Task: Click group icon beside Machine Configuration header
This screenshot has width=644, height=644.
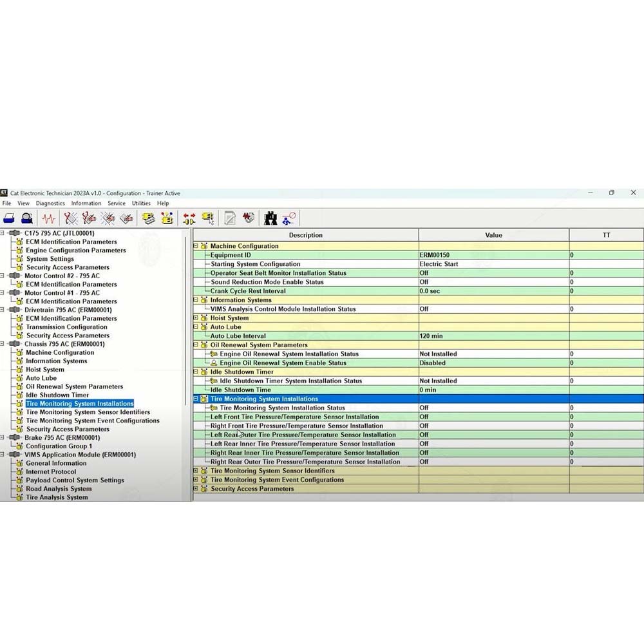Action: click(204, 246)
